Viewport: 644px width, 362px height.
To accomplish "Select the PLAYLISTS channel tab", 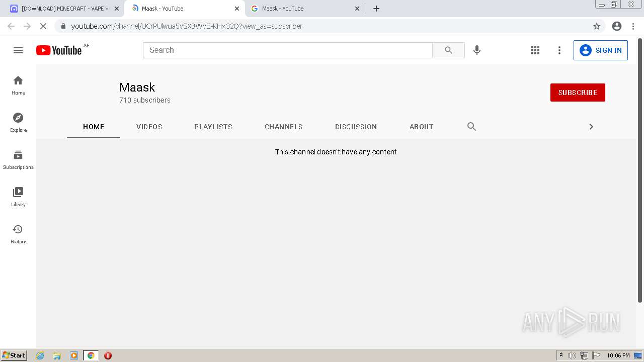I will click(213, 127).
